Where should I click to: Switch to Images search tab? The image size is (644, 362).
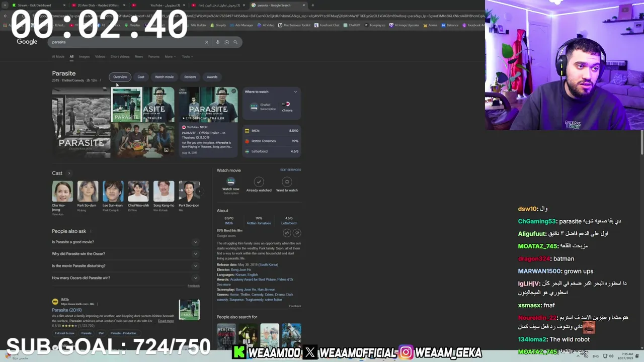coord(84,56)
